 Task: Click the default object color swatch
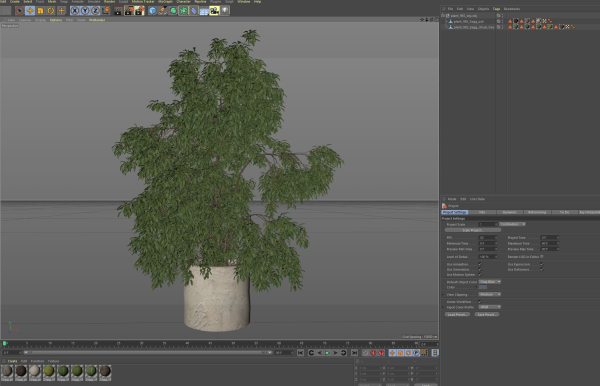(x=483, y=287)
